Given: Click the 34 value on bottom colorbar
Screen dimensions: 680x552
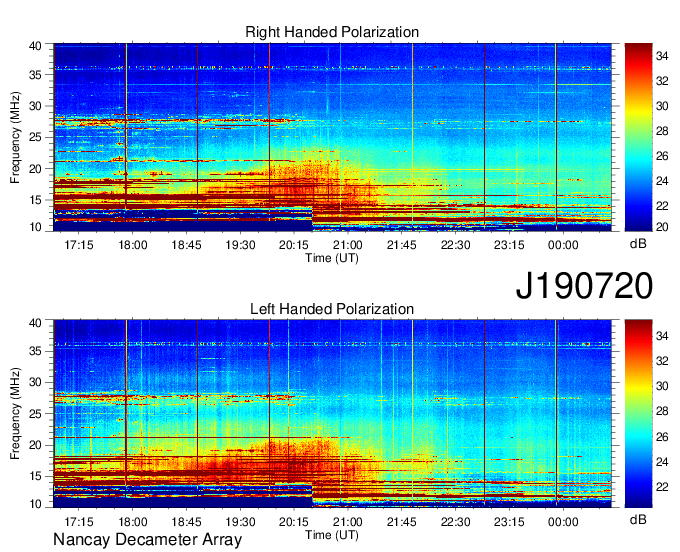Looking at the screenshot, I should [x=662, y=336].
